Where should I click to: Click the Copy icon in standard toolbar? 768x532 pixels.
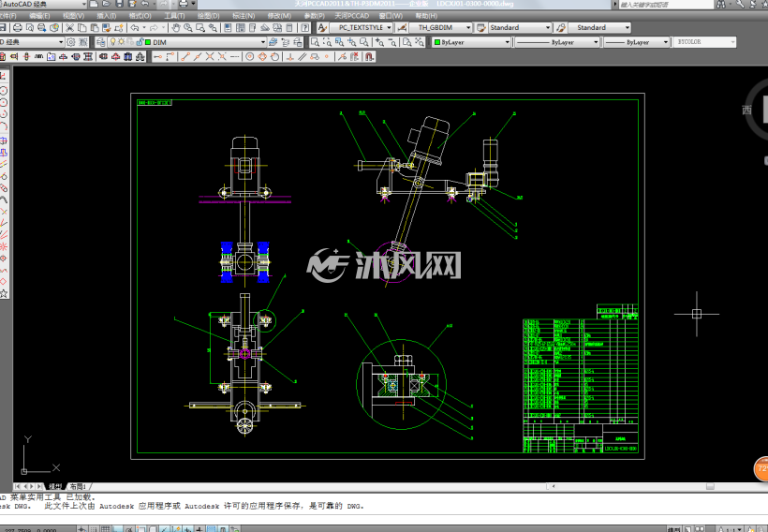(x=82, y=28)
